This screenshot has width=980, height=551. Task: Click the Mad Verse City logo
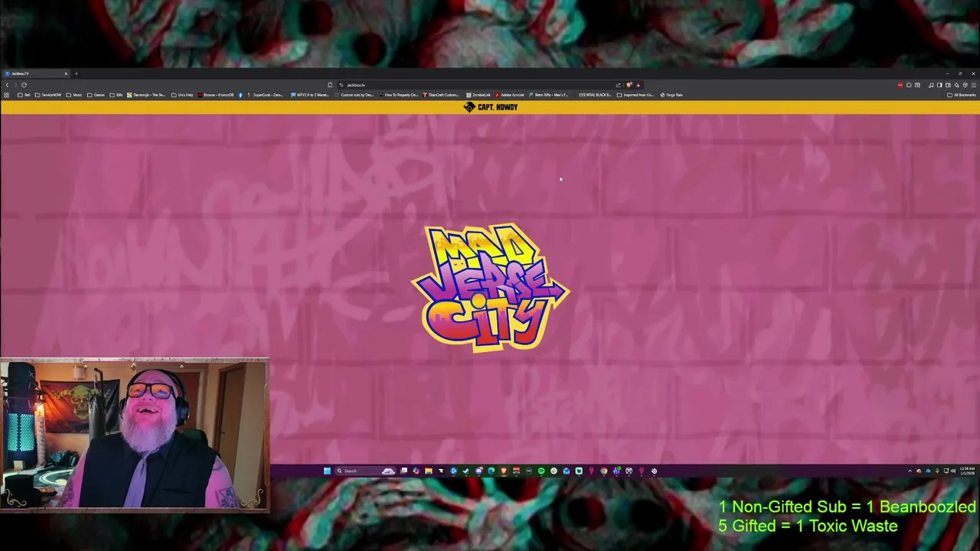[490, 288]
